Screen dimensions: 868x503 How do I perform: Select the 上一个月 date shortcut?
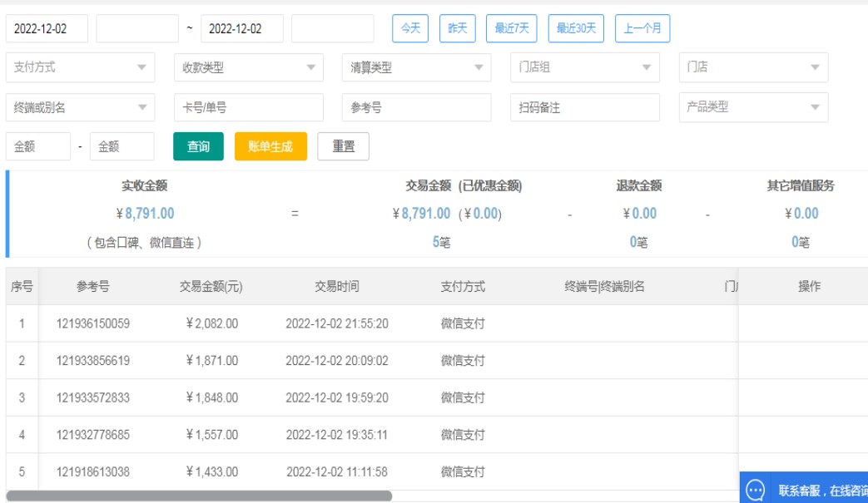click(642, 28)
